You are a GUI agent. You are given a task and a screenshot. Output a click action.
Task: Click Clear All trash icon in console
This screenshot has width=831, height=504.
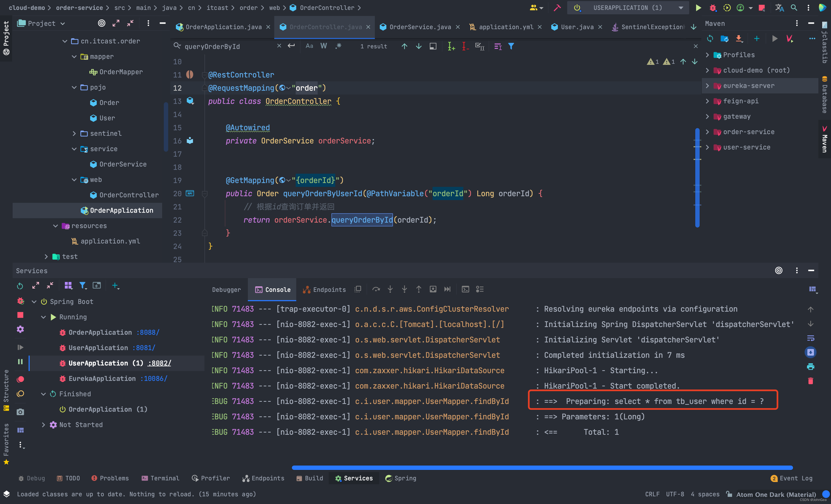(x=811, y=381)
